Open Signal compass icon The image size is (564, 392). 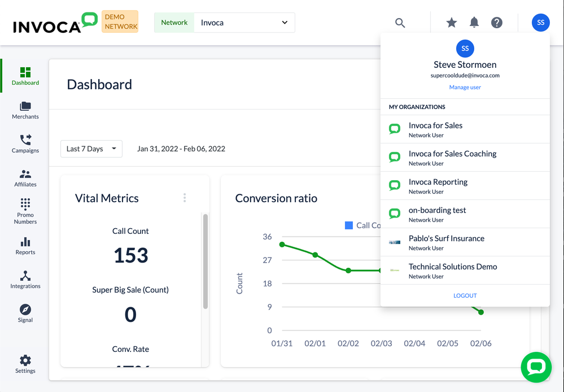click(25, 310)
